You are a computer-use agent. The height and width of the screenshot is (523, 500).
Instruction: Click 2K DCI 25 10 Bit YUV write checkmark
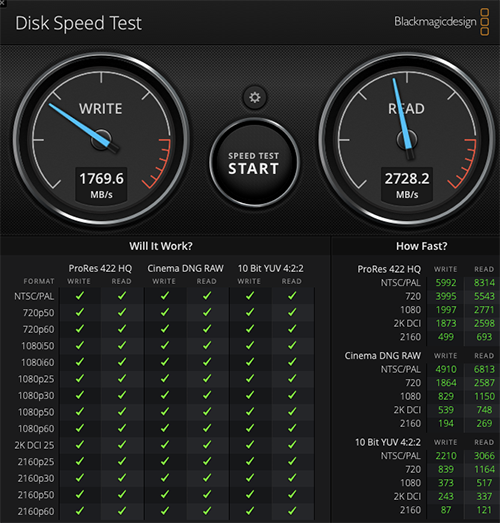pyautogui.click(x=250, y=445)
